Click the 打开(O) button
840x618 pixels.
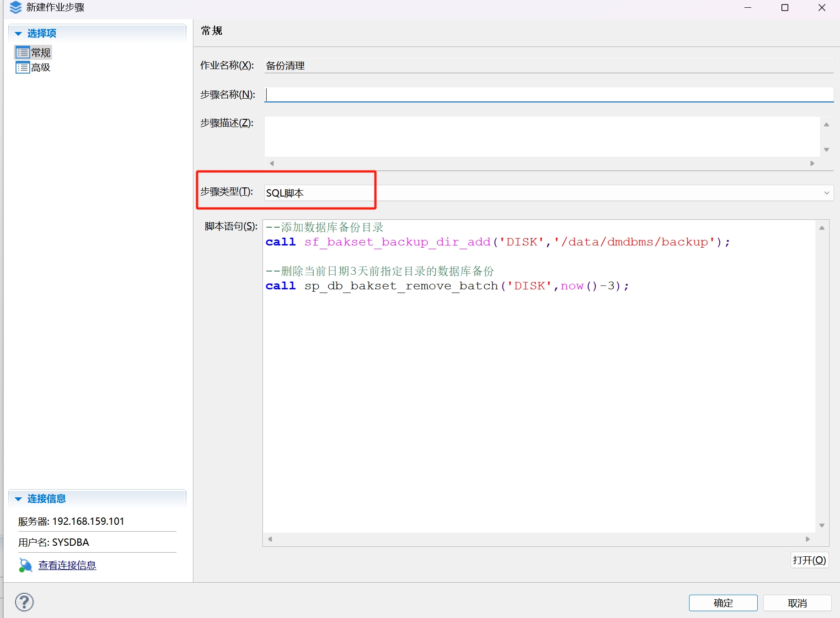[x=809, y=560]
